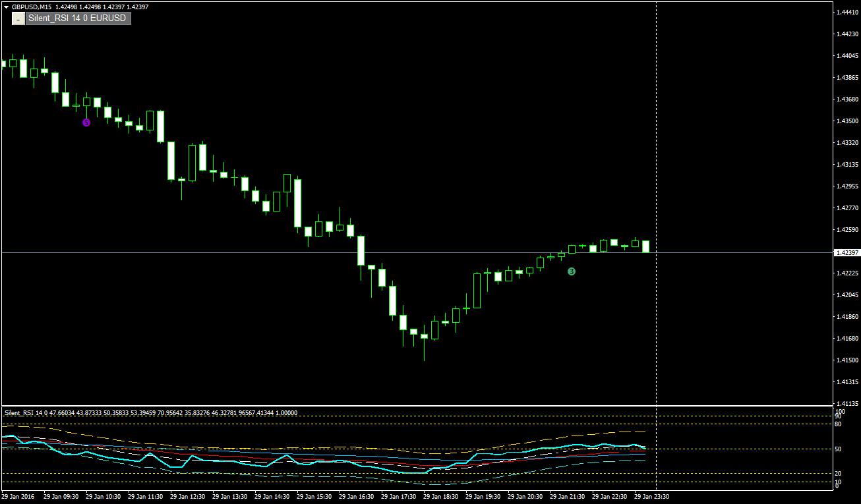Click the minus button beside Silent_RSI label
Screen dimensions: 861x504
(x=18, y=18)
